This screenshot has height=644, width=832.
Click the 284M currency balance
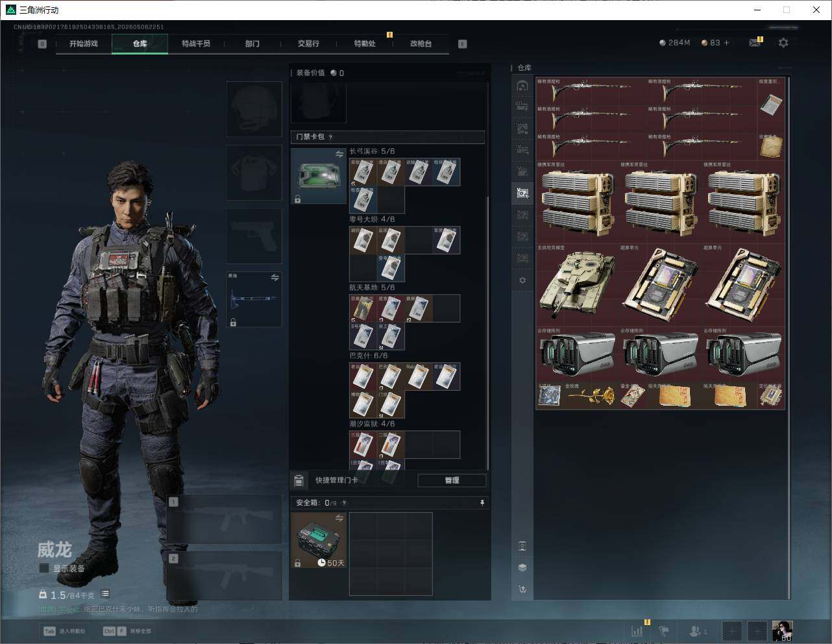(x=675, y=43)
